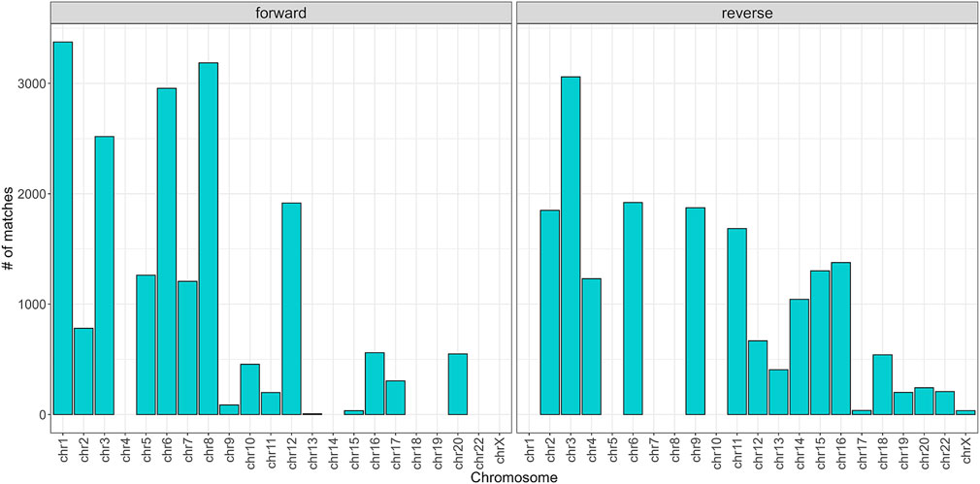Click the chr12 bar in reverse panel
The image size is (980, 484).
coord(758,378)
